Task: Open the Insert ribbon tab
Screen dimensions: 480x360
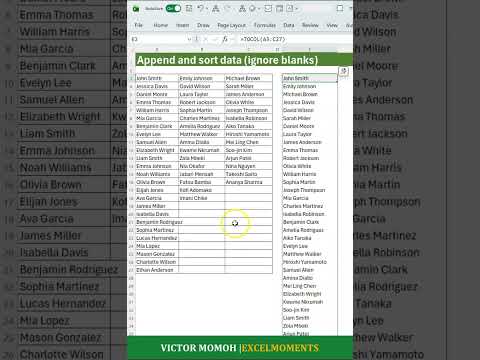Action: pos(182,25)
